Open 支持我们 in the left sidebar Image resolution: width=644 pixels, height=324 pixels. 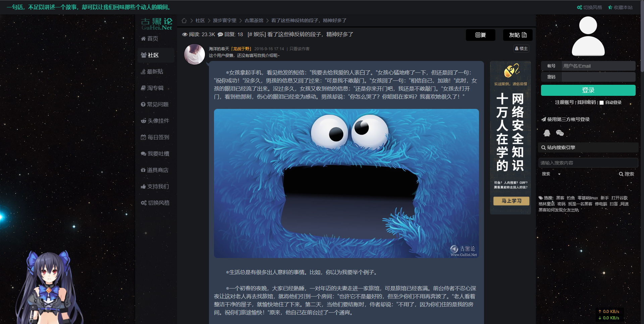tap(155, 187)
